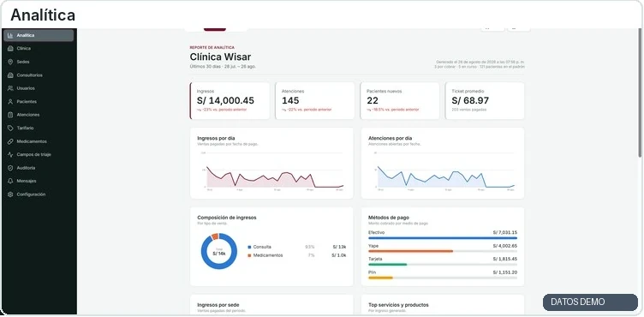Click the blue Efectivo payment bar

[443, 237]
